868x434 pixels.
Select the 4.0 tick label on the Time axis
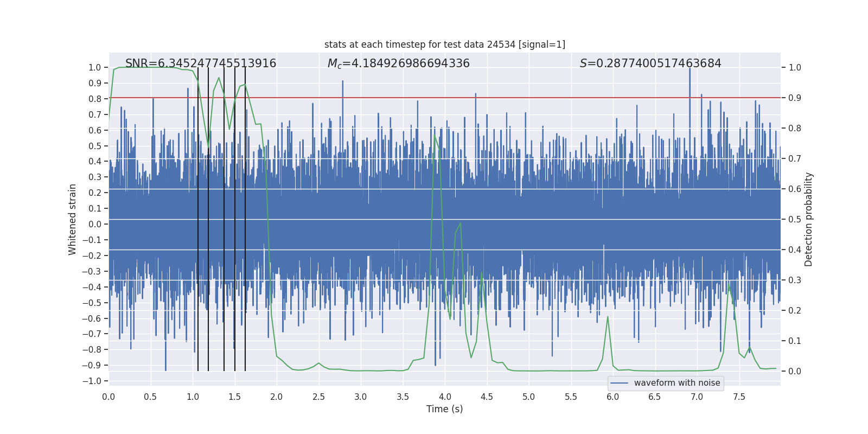point(445,397)
